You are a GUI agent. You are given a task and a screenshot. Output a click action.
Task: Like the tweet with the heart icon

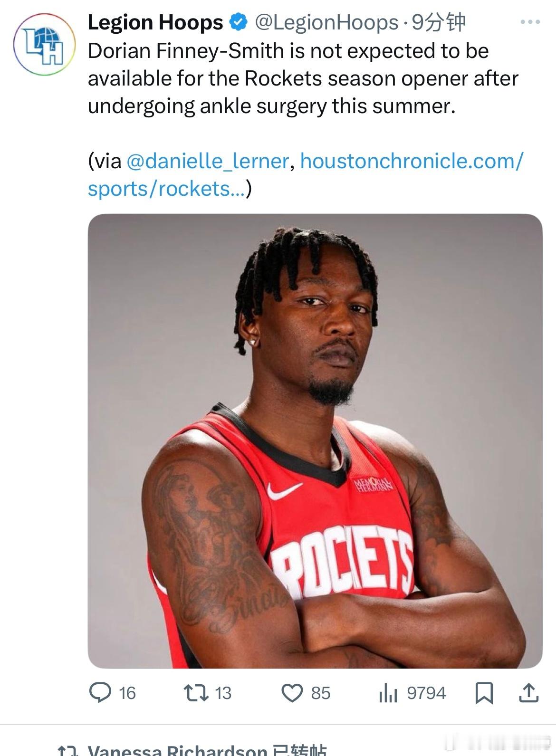pos(292,693)
